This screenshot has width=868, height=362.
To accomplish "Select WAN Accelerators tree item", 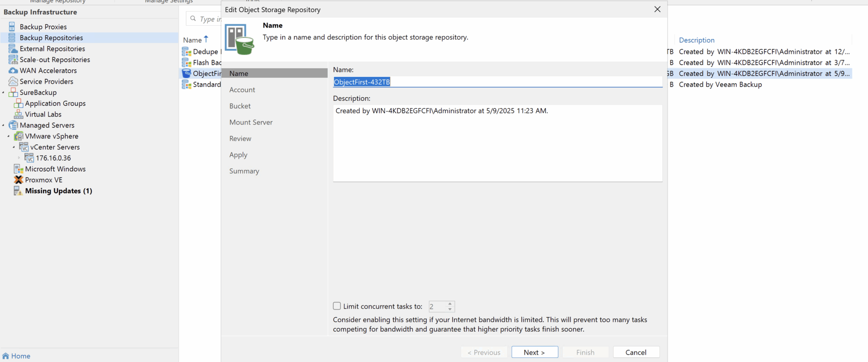I will click(48, 71).
